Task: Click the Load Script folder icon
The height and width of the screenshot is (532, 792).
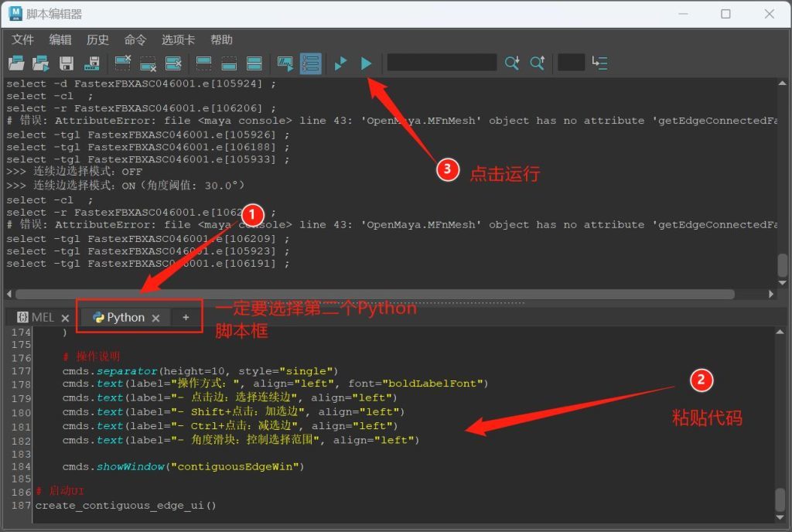Action: (16, 63)
